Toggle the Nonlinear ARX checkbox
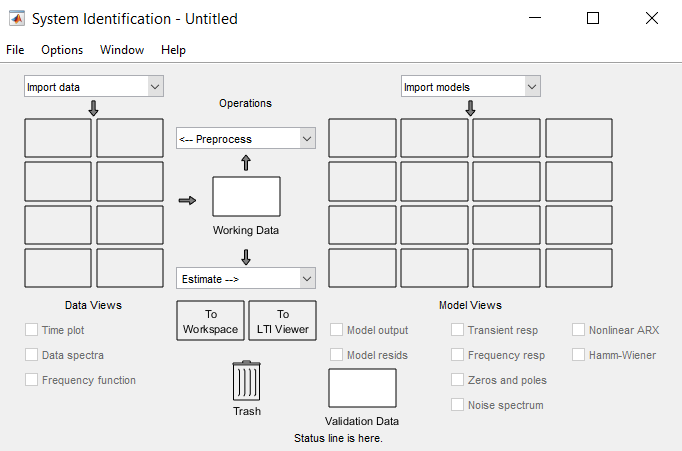 tap(578, 330)
